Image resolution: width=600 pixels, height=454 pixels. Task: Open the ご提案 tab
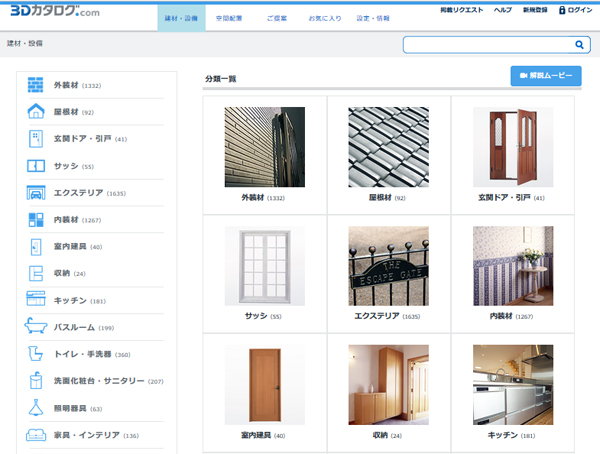[276, 19]
